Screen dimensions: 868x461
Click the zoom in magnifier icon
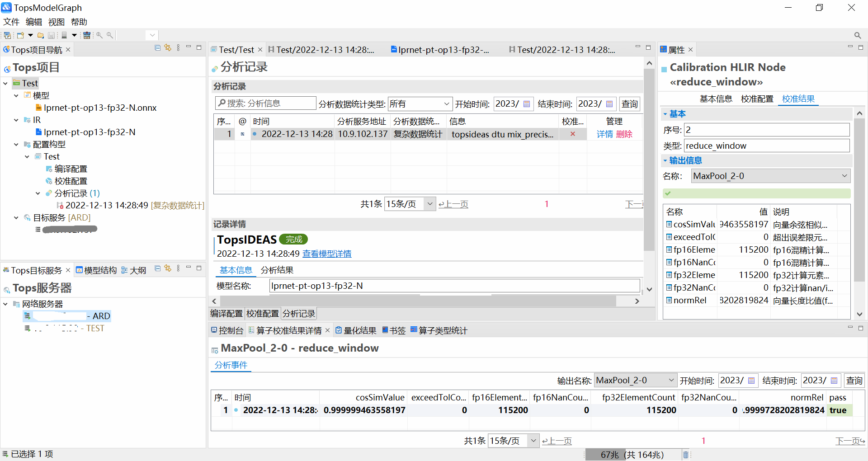pyautogui.click(x=99, y=35)
